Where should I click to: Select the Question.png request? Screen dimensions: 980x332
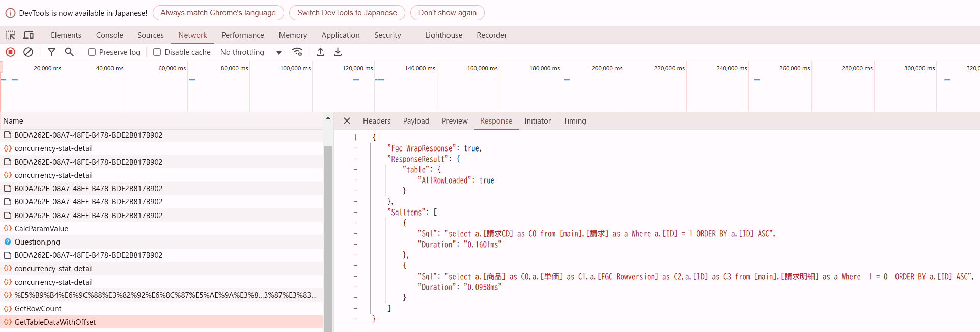click(x=161, y=242)
